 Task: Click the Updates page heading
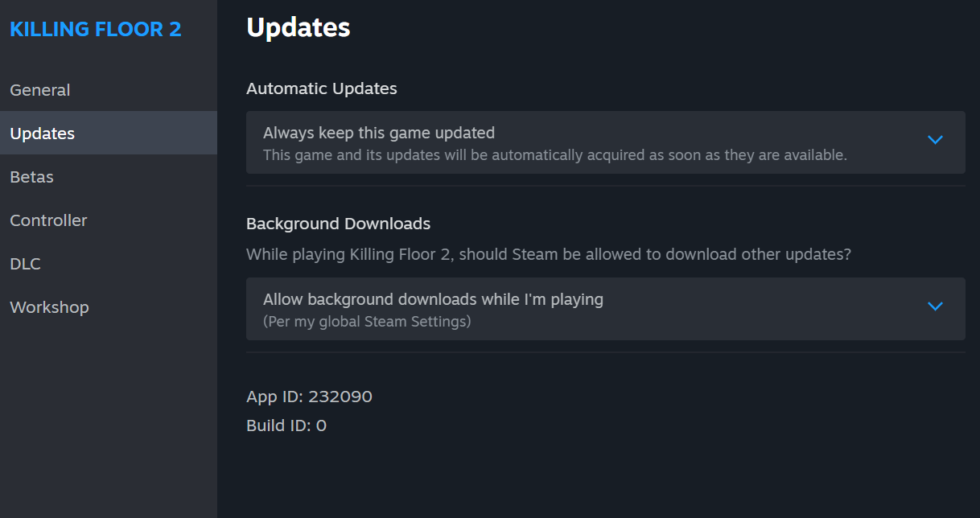[x=298, y=27]
